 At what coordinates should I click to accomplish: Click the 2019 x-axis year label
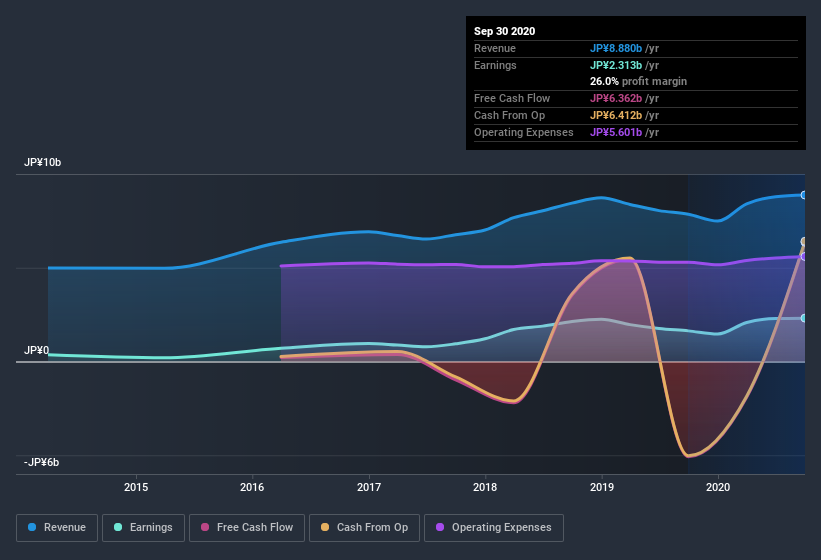point(602,487)
